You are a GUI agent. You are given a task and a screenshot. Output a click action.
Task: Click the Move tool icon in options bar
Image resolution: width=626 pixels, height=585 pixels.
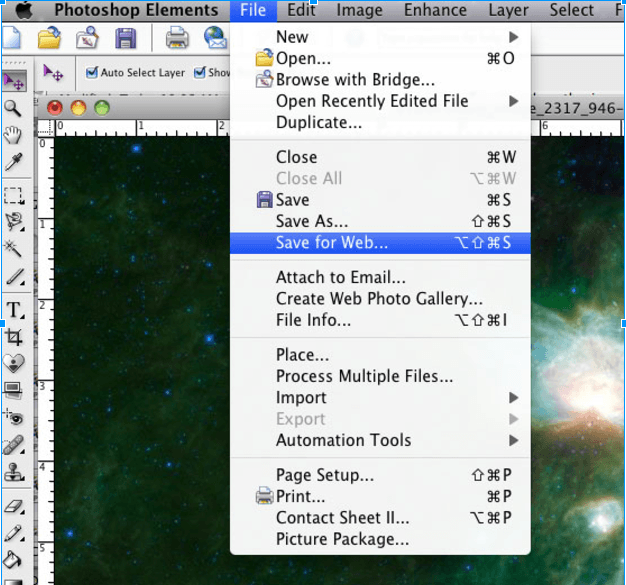(x=53, y=73)
